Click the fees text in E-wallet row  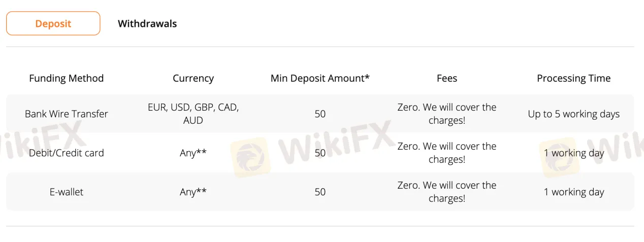coord(447,192)
